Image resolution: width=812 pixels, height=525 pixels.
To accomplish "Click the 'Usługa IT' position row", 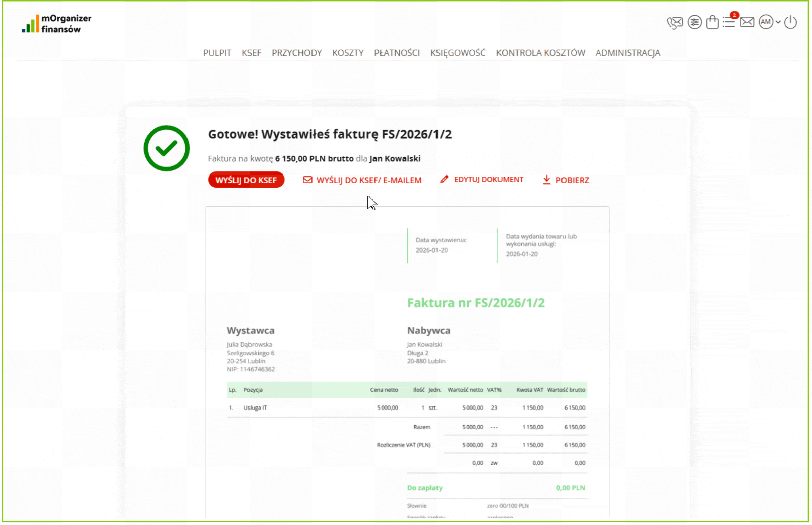I will pos(407,408).
